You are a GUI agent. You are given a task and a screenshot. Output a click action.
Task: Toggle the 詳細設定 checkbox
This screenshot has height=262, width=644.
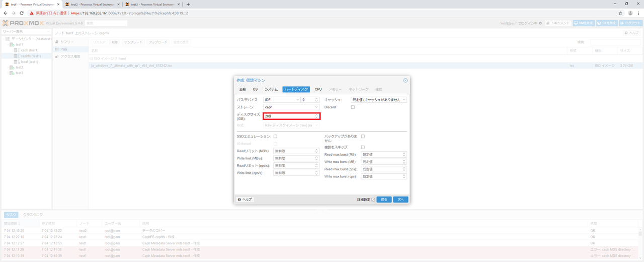tap(373, 200)
